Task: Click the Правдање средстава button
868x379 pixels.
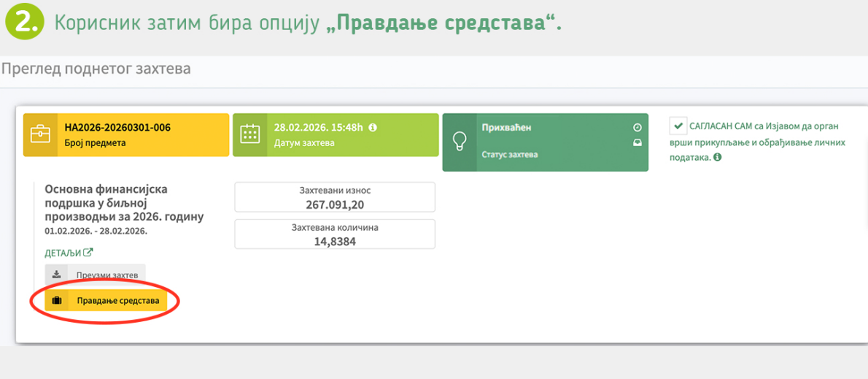Action: [106, 300]
